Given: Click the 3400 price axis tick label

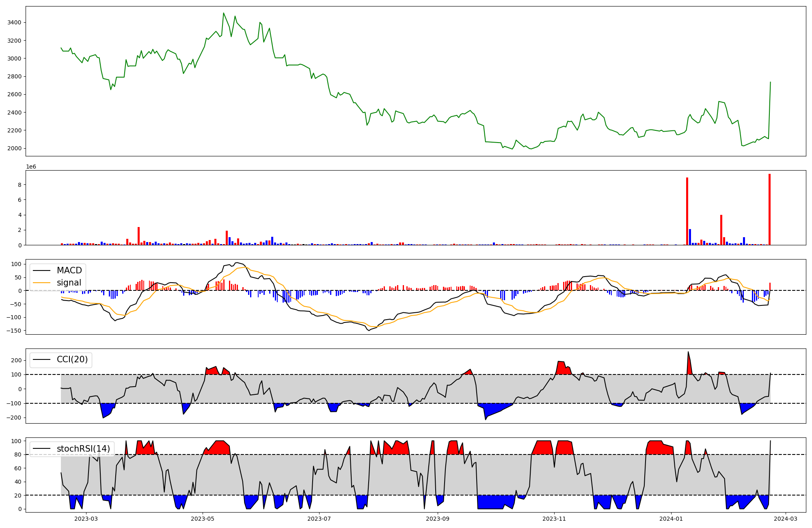Looking at the screenshot, I should click(15, 22).
